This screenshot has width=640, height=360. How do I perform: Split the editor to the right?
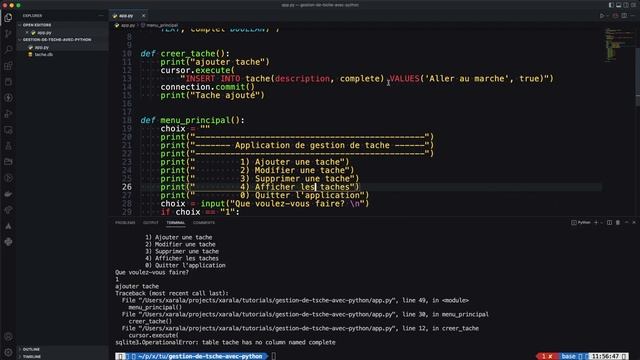[x=624, y=16]
